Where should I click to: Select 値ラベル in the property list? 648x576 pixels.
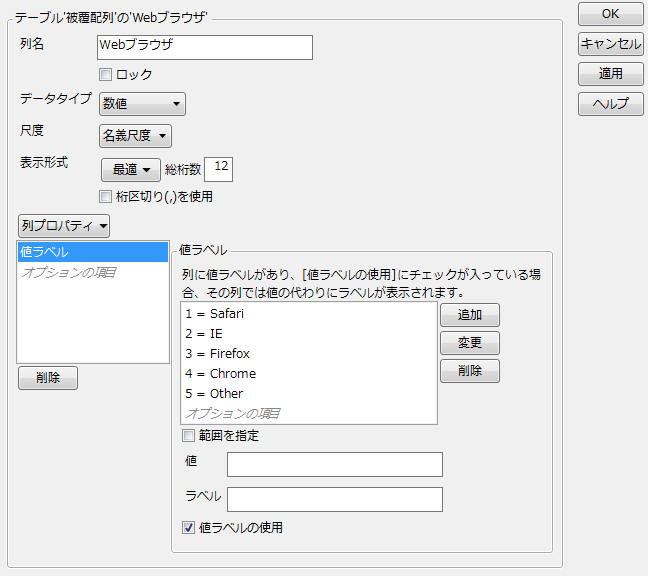coord(93,252)
